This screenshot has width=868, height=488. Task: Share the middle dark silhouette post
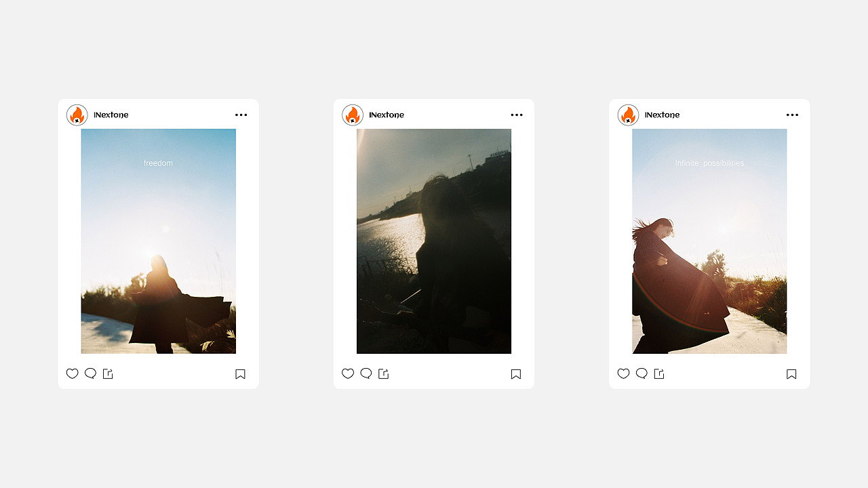click(x=384, y=373)
